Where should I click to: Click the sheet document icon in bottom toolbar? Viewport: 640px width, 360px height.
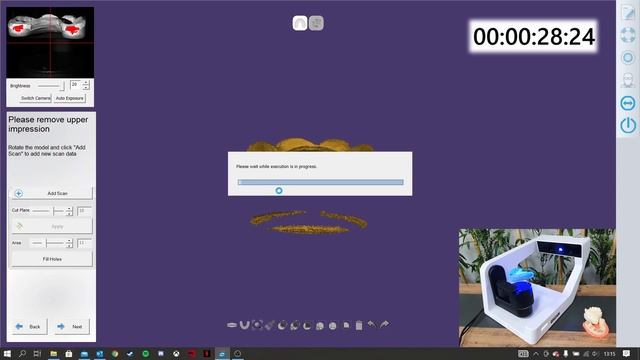click(x=346, y=325)
